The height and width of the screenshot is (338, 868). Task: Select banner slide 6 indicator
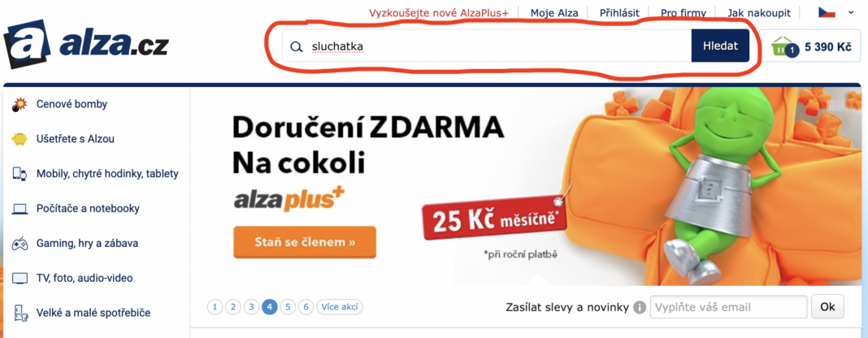[306, 307]
